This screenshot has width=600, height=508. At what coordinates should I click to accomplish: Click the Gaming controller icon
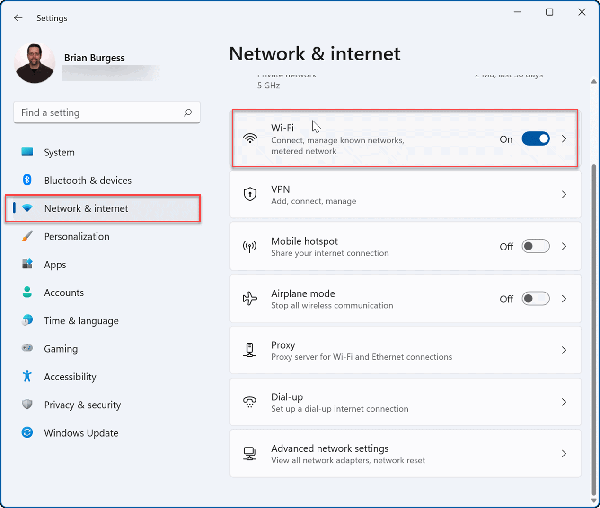pyautogui.click(x=27, y=348)
